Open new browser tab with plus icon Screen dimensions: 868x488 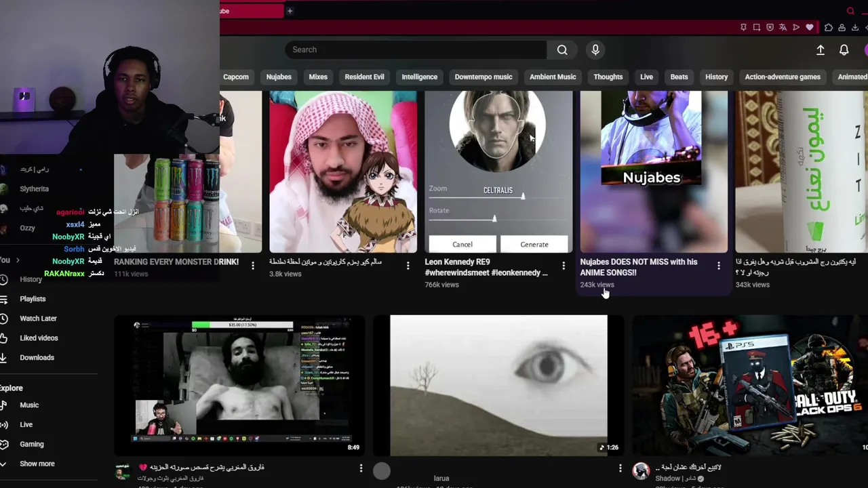click(290, 11)
